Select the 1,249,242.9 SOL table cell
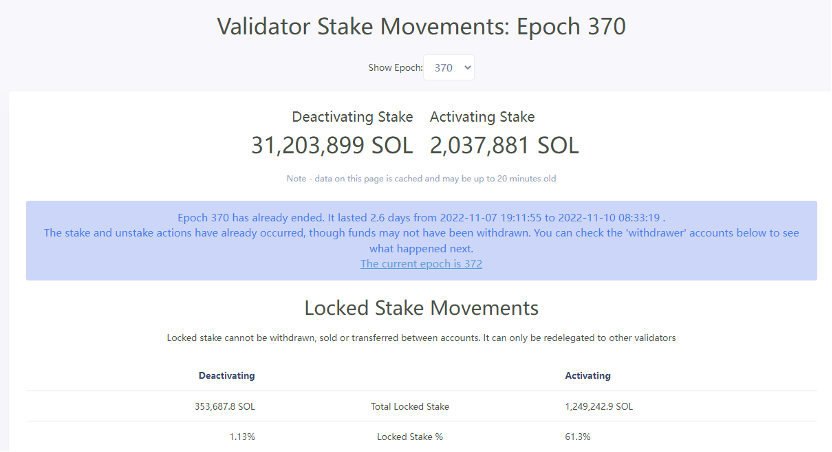Screen dimensions: 832x452 pos(599,407)
